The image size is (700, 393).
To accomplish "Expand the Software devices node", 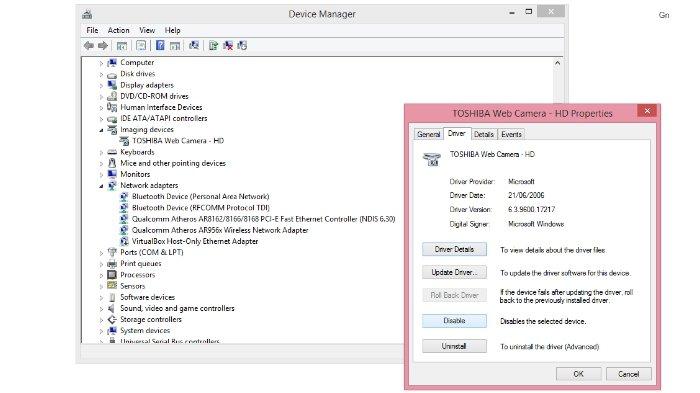I will 101,298.
